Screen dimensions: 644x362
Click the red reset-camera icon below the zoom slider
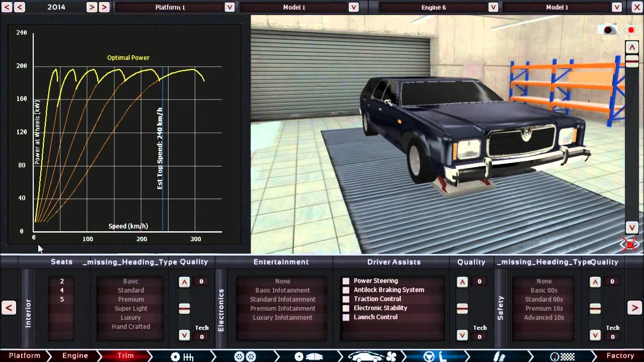click(630, 244)
